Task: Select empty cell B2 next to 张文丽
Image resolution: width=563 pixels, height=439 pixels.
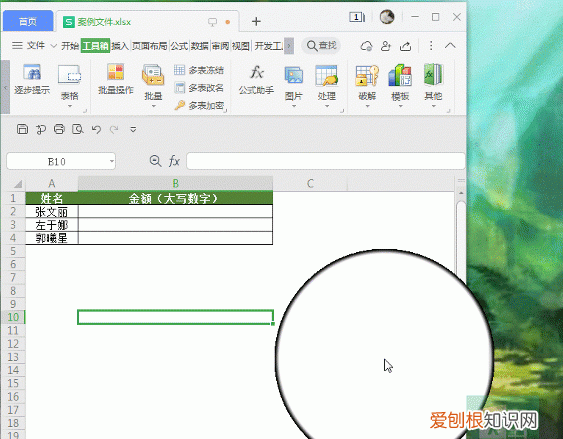Action: (x=176, y=211)
